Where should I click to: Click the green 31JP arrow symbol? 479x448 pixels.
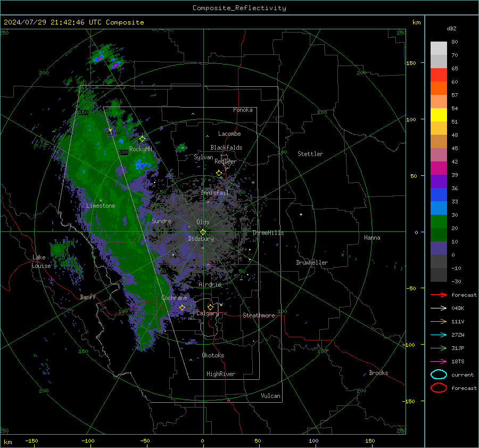[x=439, y=348]
